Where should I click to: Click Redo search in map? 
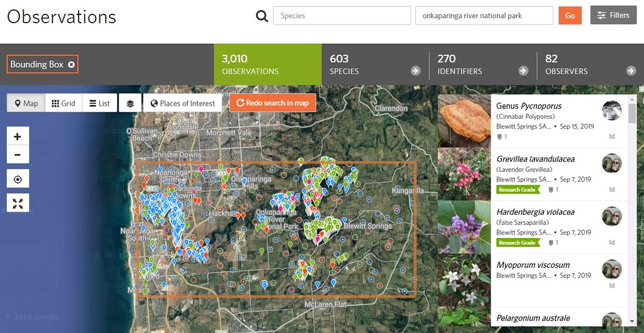272,103
